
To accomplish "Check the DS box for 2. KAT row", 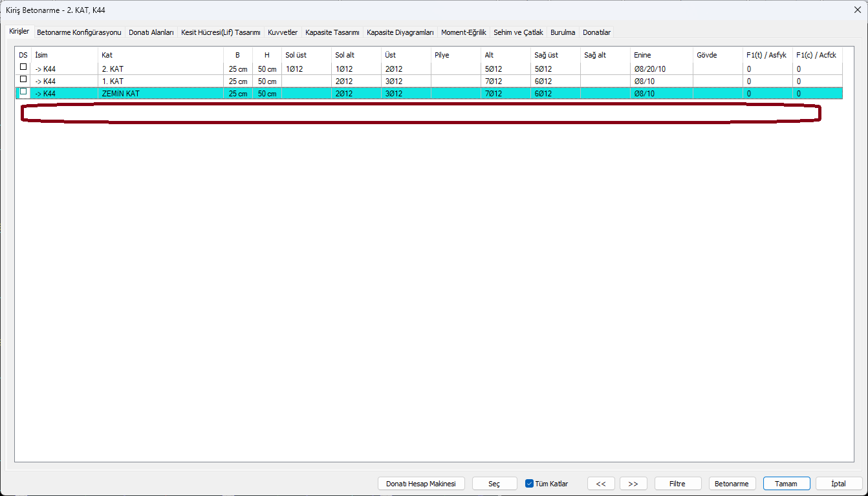I will tap(23, 67).
